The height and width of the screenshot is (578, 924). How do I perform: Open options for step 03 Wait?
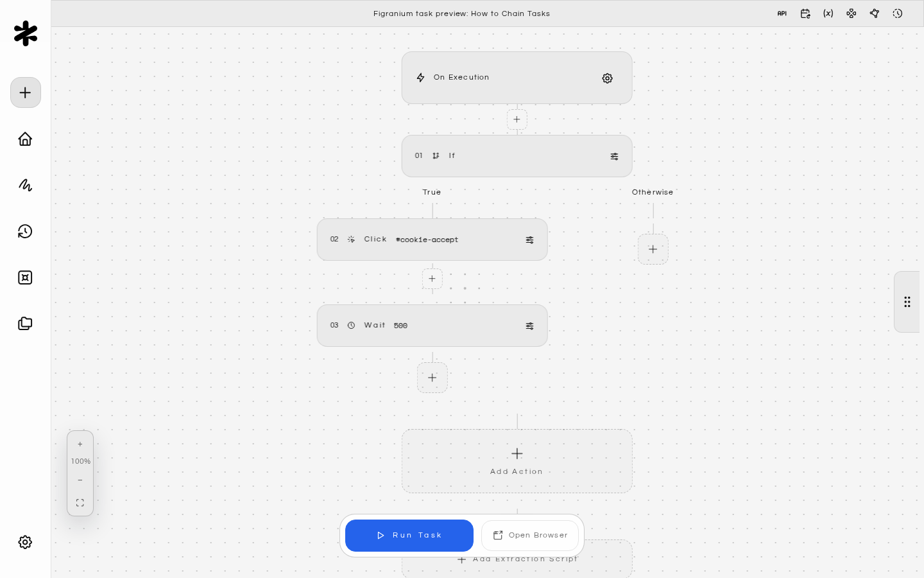[x=529, y=326]
